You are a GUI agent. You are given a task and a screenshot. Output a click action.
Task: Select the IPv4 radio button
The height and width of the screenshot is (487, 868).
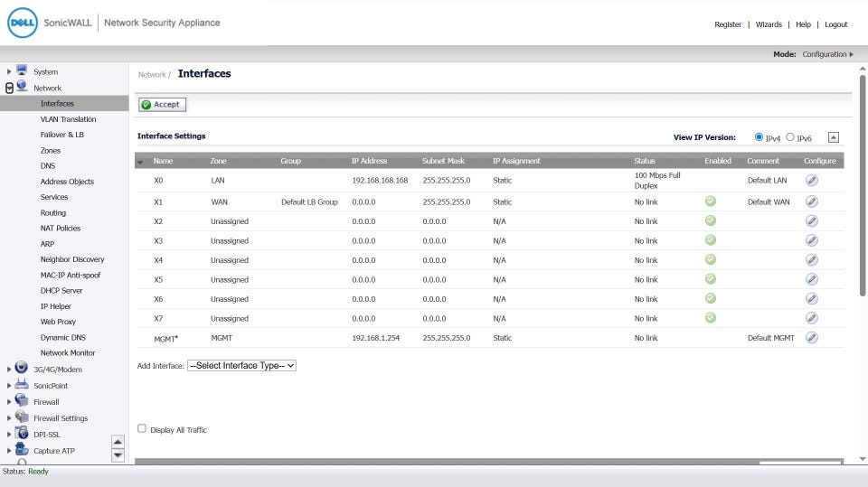coord(759,136)
